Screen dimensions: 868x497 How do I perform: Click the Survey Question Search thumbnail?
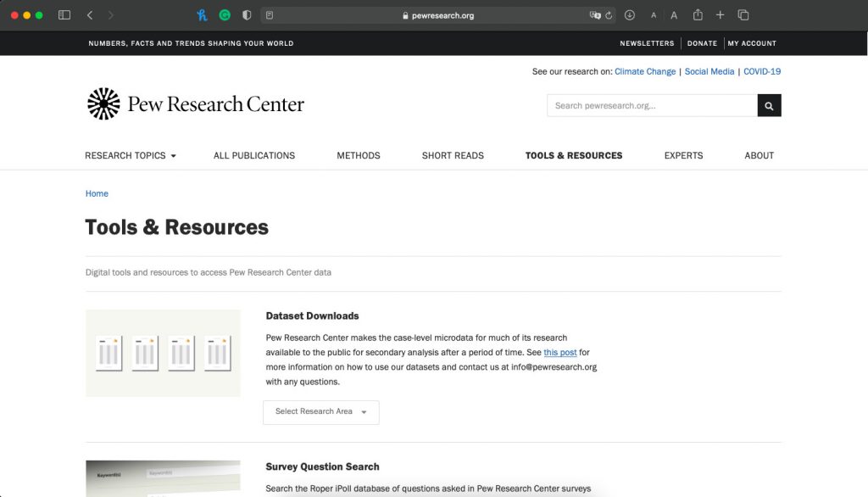click(x=163, y=478)
